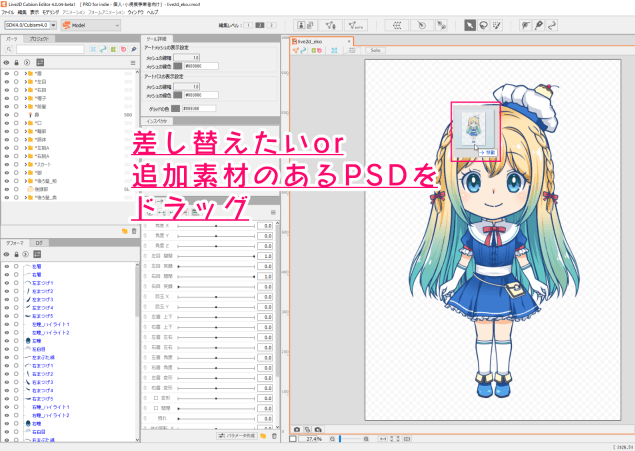Image resolution: width=635 pixels, height=451 pixels.
Task: Hide 左眉 in the deformer list
Action: click(6, 266)
